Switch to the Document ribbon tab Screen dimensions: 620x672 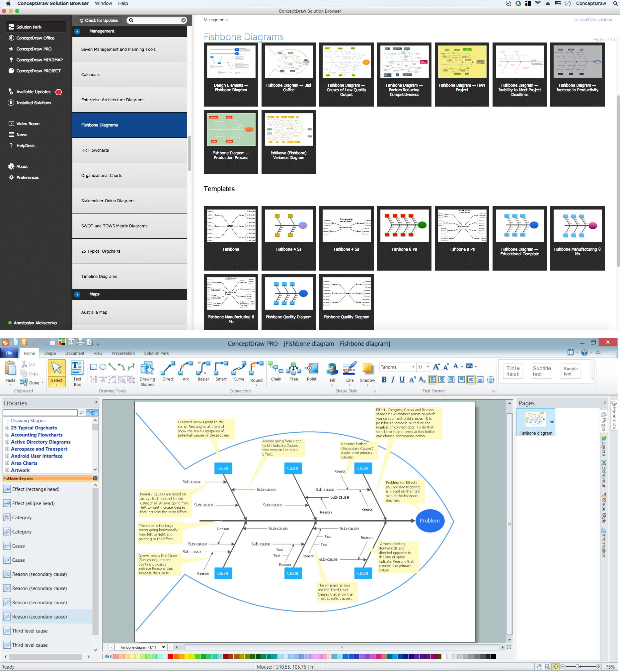(75, 353)
